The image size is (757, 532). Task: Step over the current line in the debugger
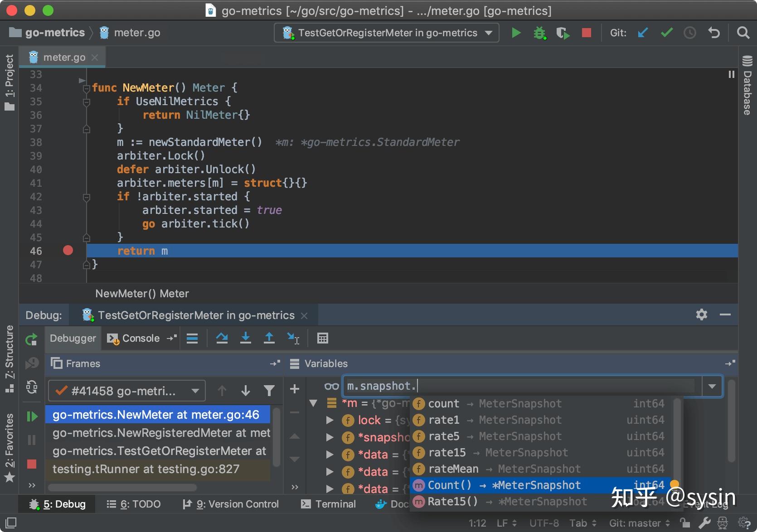click(x=222, y=338)
